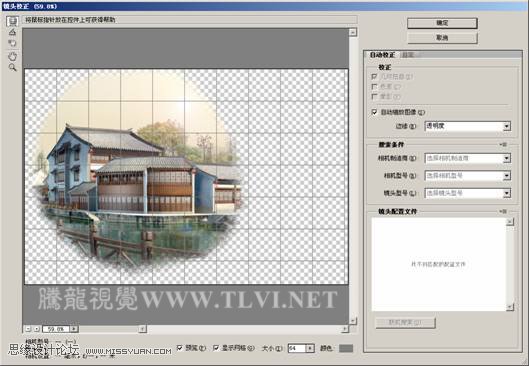Switch to the 自动校正 tab
The height and width of the screenshot is (366, 529).
(382, 55)
